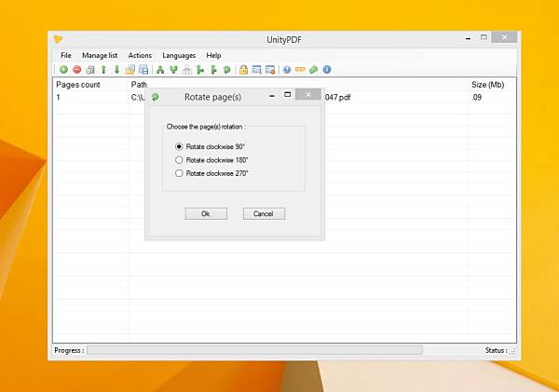Click the Size (Mb) column header
The width and height of the screenshot is (559, 392).
(487, 85)
